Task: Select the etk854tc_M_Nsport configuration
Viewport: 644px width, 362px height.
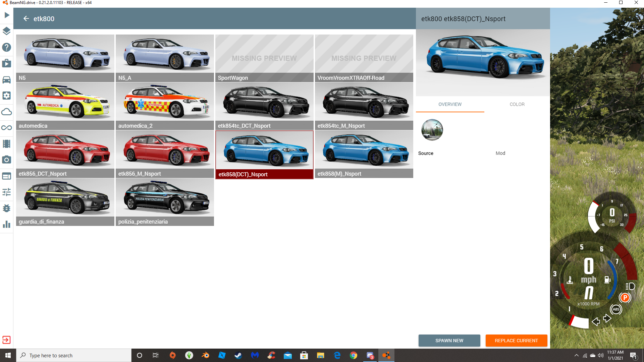Action: pos(364,106)
